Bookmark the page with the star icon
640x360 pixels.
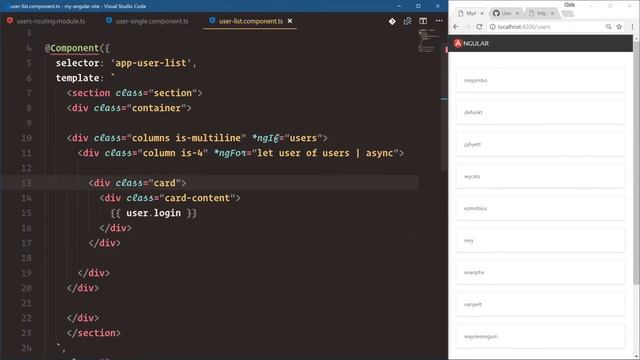pyautogui.click(x=619, y=27)
